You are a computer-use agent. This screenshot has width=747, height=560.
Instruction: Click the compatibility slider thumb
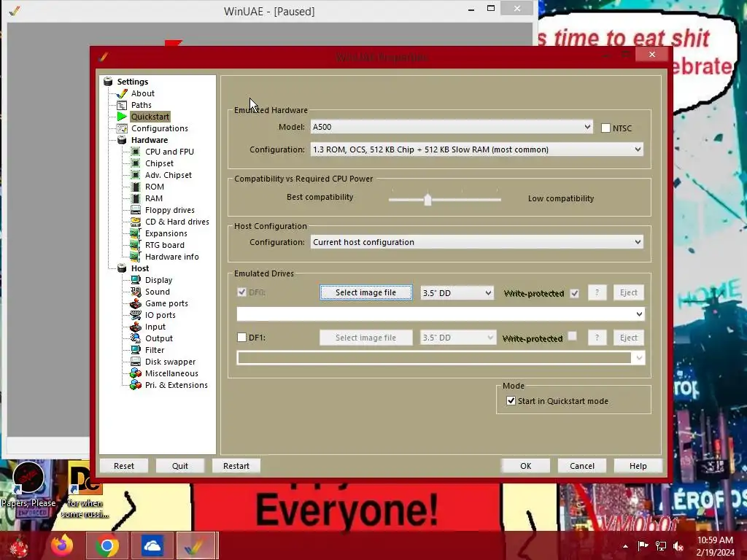427,200
